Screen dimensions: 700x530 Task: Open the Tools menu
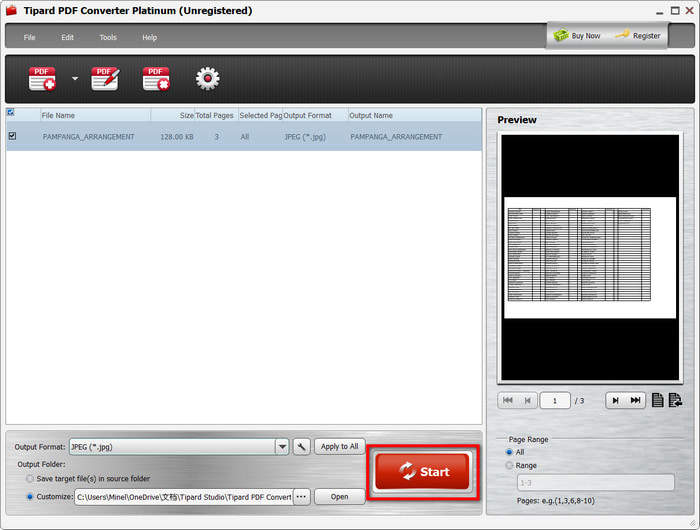(x=108, y=38)
